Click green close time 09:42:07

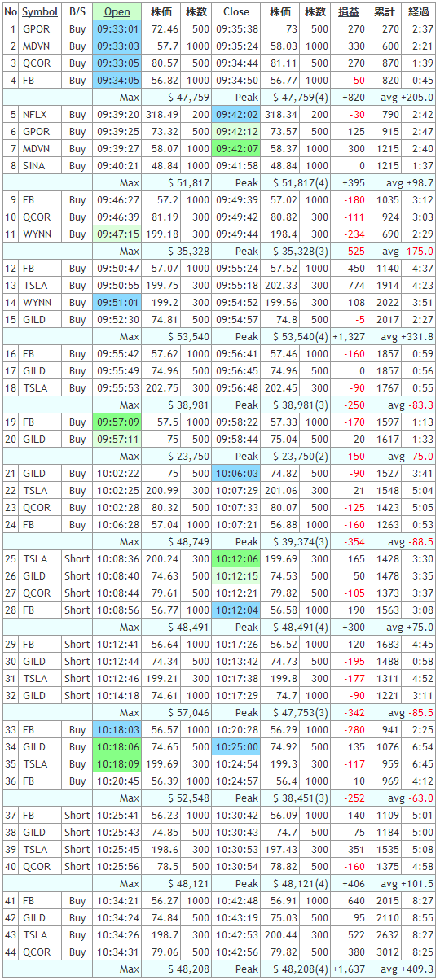click(x=236, y=149)
